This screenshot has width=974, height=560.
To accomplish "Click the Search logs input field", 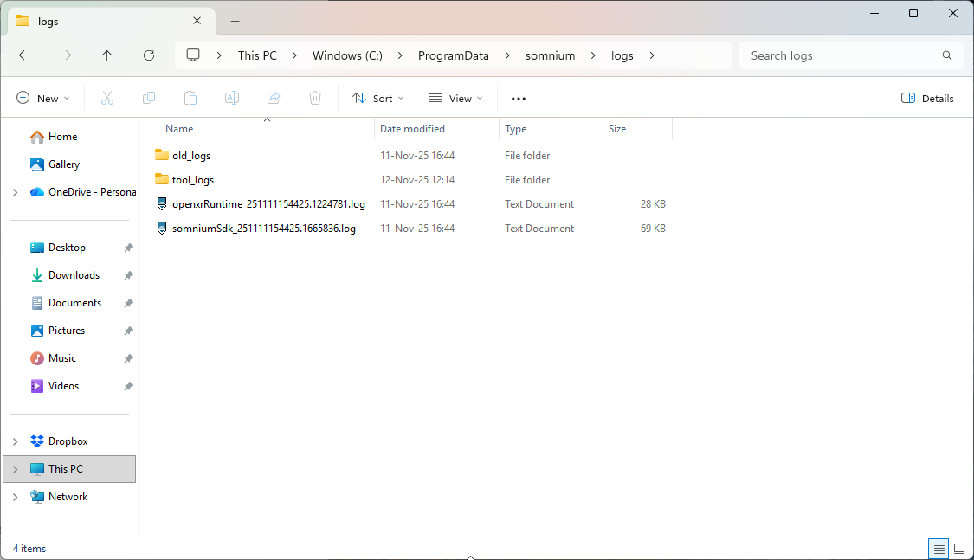I will pyautogui.click(x=840, y=55).
